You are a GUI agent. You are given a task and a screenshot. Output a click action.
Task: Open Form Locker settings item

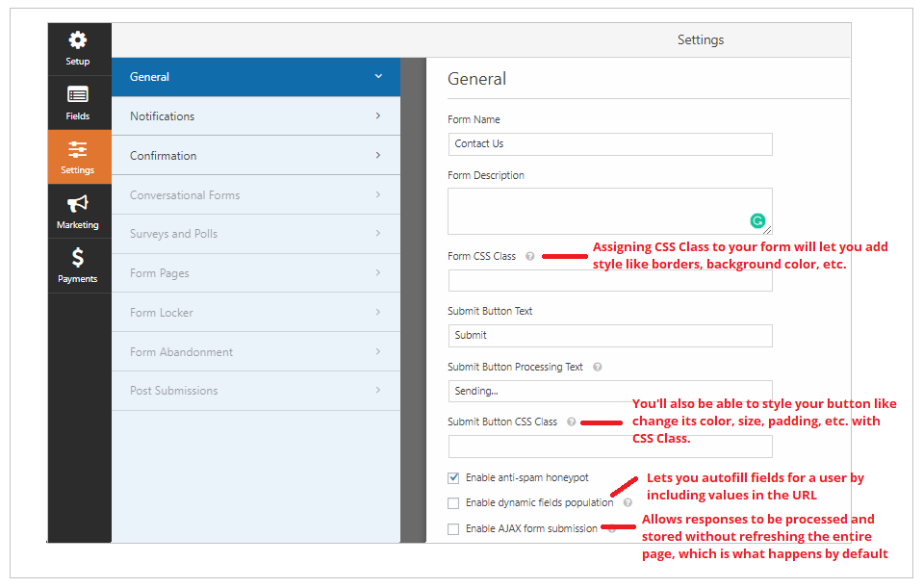point(256,313)
